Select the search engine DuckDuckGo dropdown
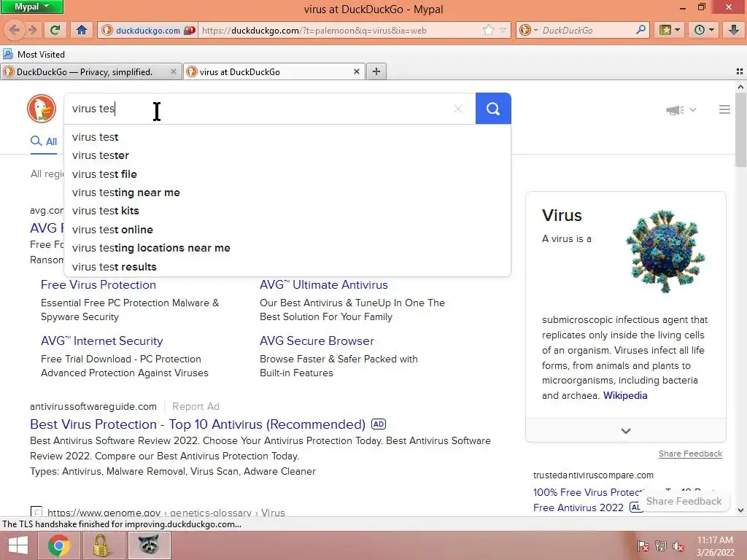 point(528,31)
